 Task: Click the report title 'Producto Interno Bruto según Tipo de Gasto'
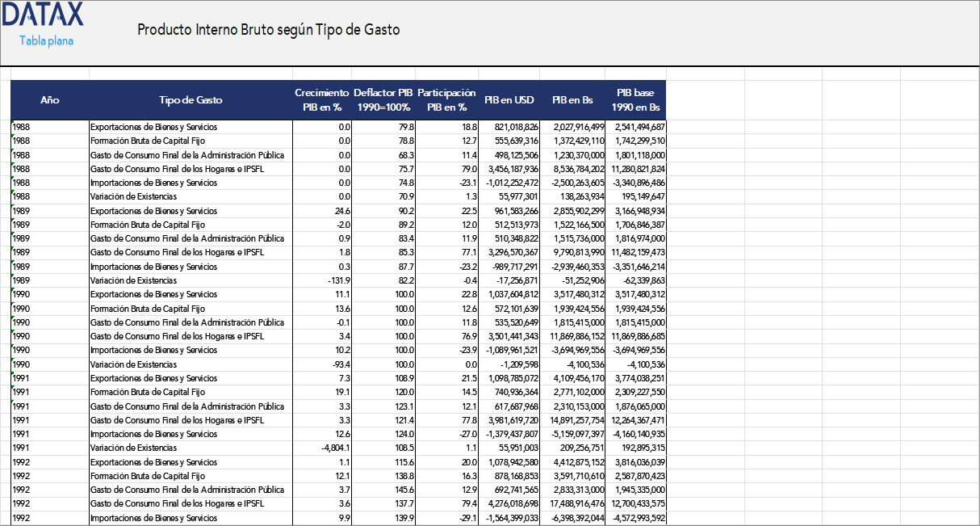(269, 29)
